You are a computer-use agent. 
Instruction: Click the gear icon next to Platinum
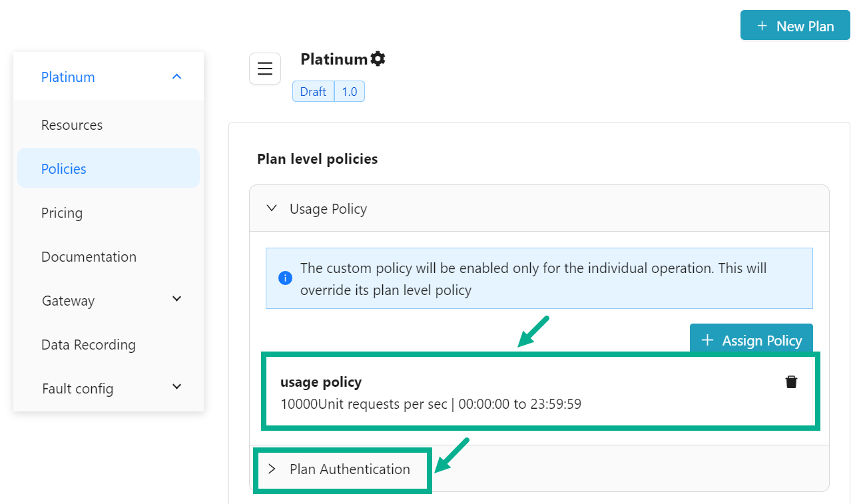[x=378, y=59]
